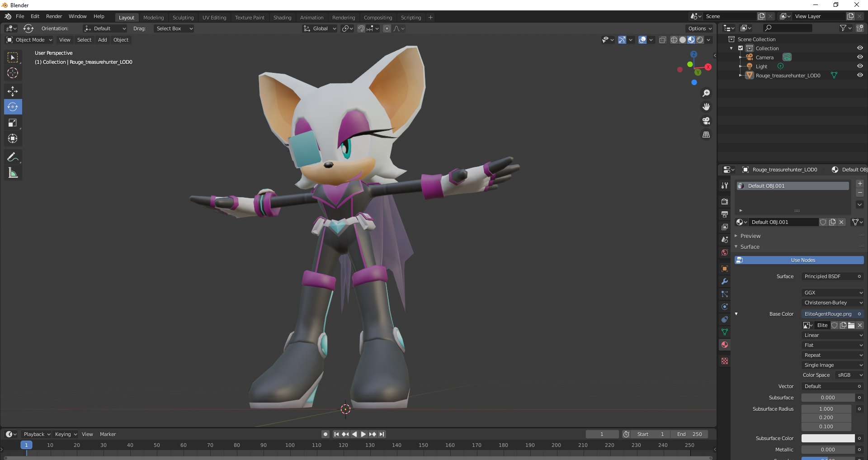This screenshot has height=460, width=868.
Task: Toggle Collection visibility eye
Action: coord(860,48)
